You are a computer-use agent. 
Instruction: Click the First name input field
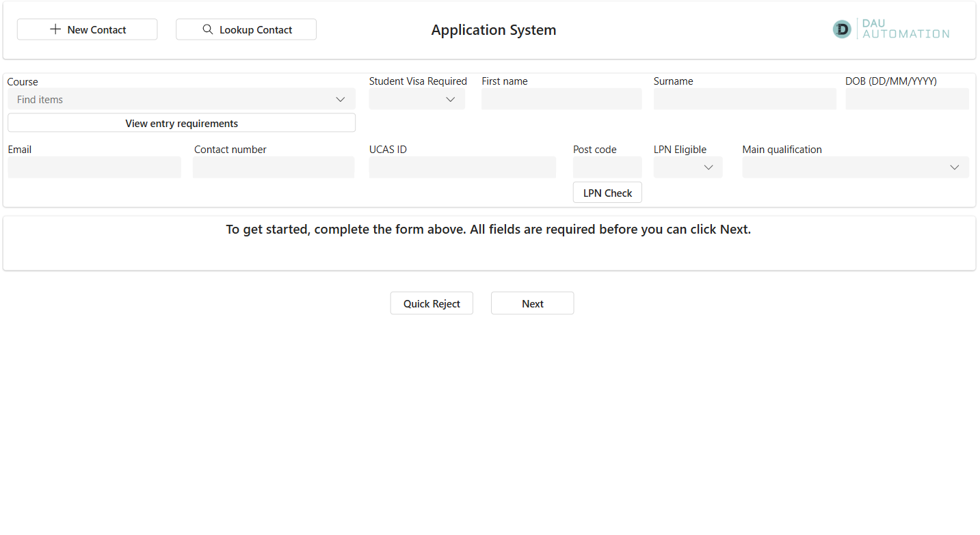click(561, 99)
